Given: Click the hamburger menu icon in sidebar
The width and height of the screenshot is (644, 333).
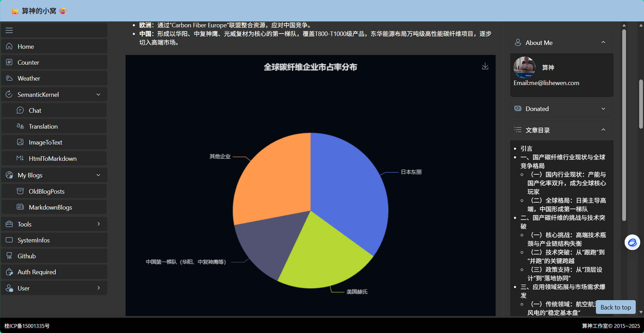Looking at the screenshot, I should pyautogui.click(x=9, y=30).
